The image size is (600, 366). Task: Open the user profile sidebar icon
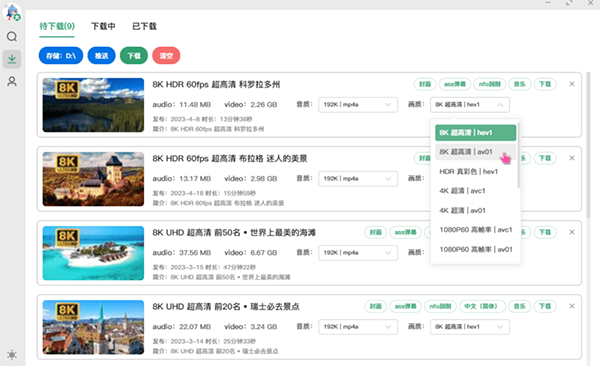(x=12, y=81)
